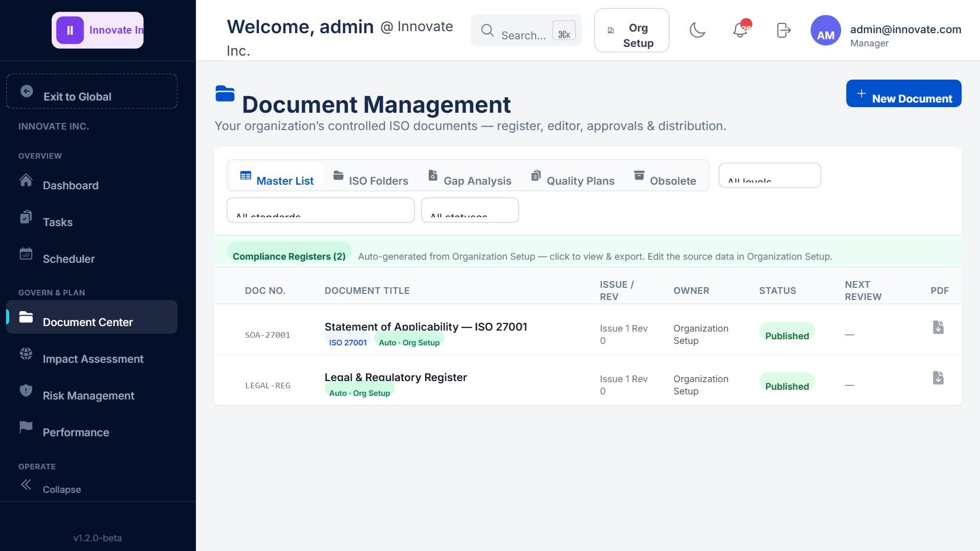
Task: Click the plus icon on New Document
Action: point(862,93)
